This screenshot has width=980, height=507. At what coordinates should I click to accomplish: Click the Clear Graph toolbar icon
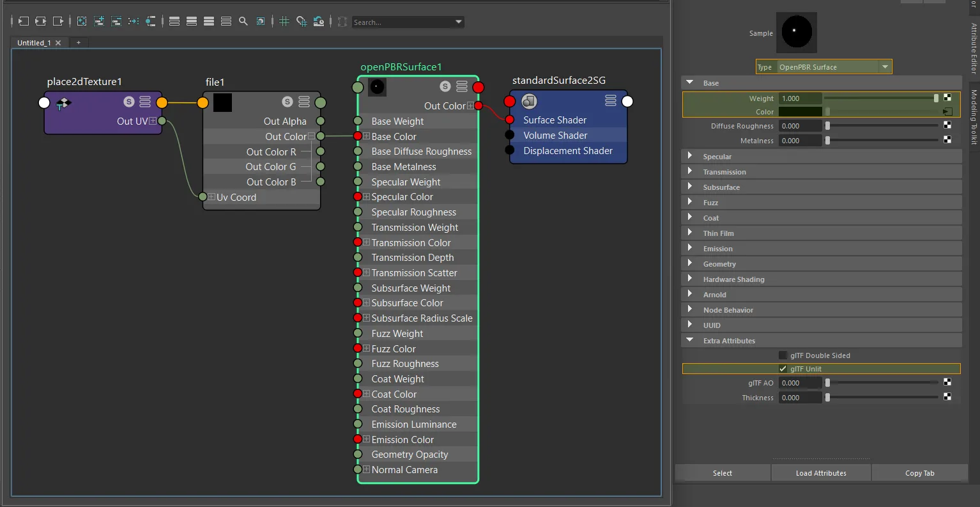pyautogui.click(x=82, y=22)
